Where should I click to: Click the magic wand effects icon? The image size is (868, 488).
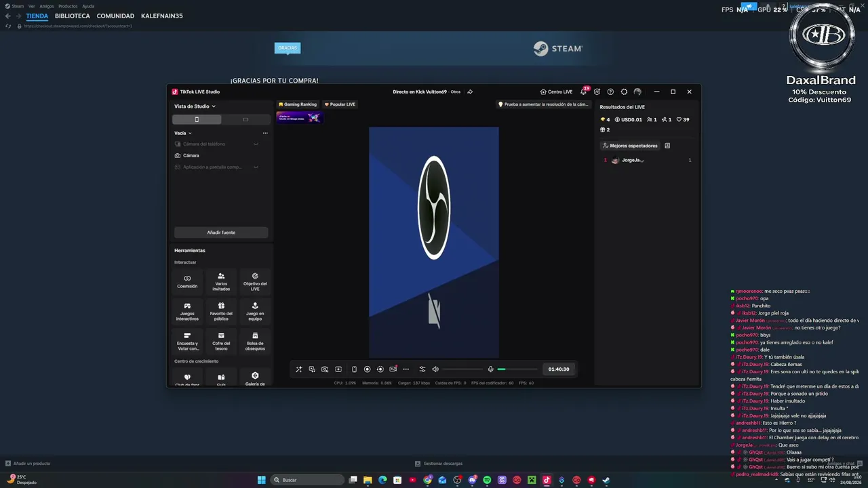coord(298,369)
